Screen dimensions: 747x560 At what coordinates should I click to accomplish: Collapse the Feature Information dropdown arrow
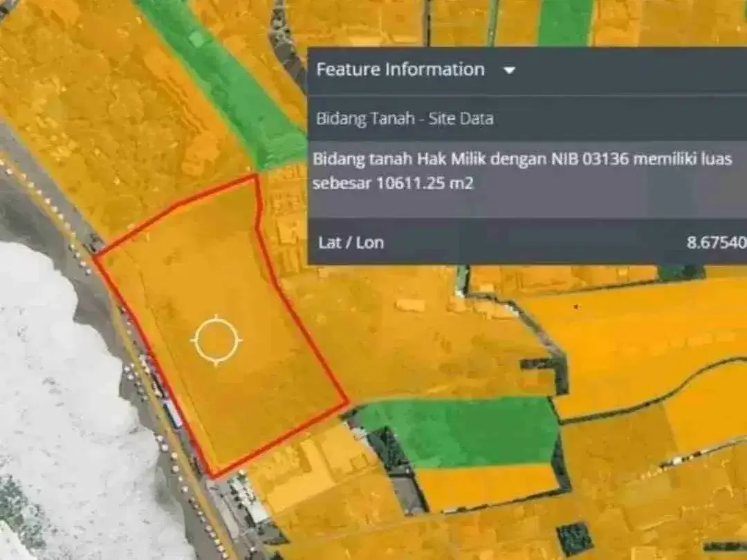click(x=509, y=71)
